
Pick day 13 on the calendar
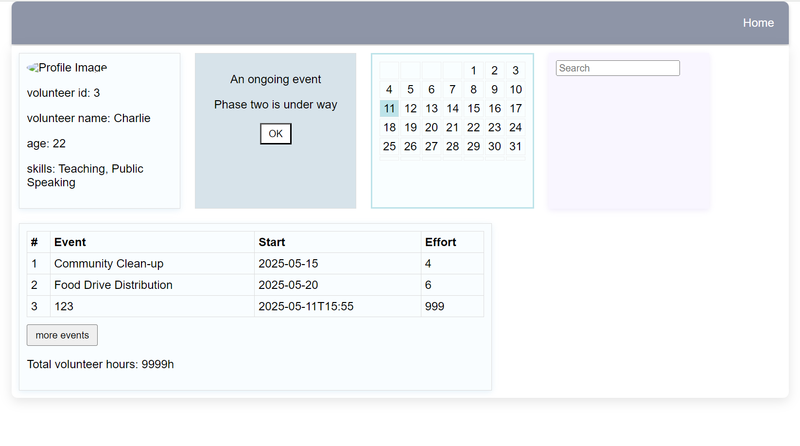tap(431, 108)
